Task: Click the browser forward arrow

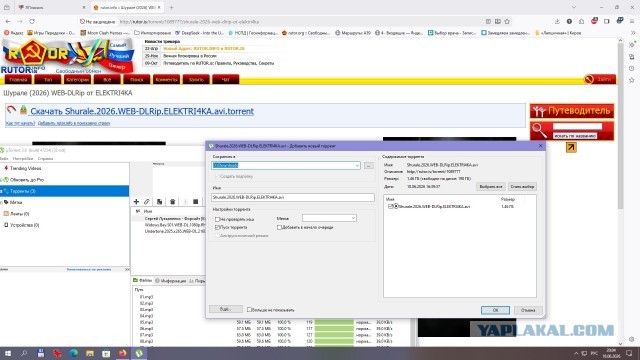Action: [20, 21]
